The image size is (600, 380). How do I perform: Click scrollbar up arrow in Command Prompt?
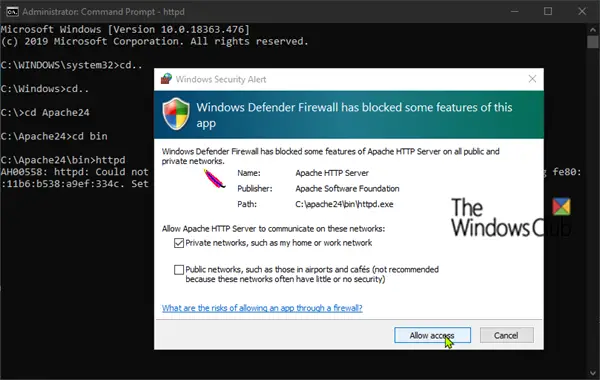click(593, 29)
